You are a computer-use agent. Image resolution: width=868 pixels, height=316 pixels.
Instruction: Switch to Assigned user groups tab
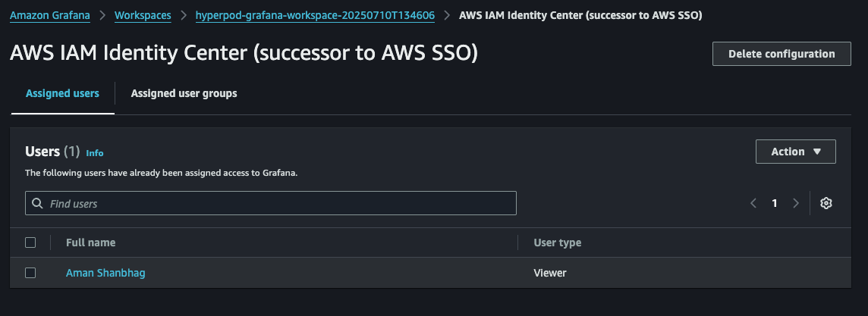(184, 93)
